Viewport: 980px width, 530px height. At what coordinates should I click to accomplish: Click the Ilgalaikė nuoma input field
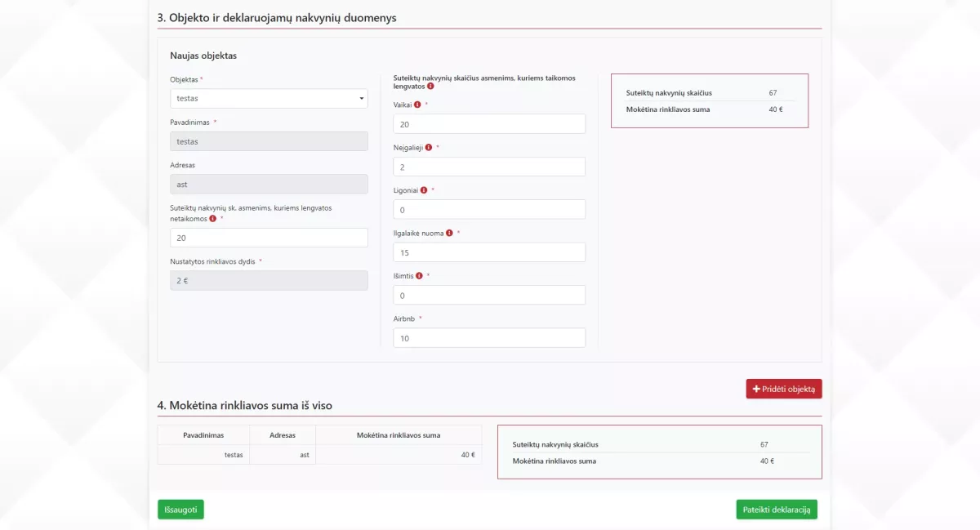489,252
